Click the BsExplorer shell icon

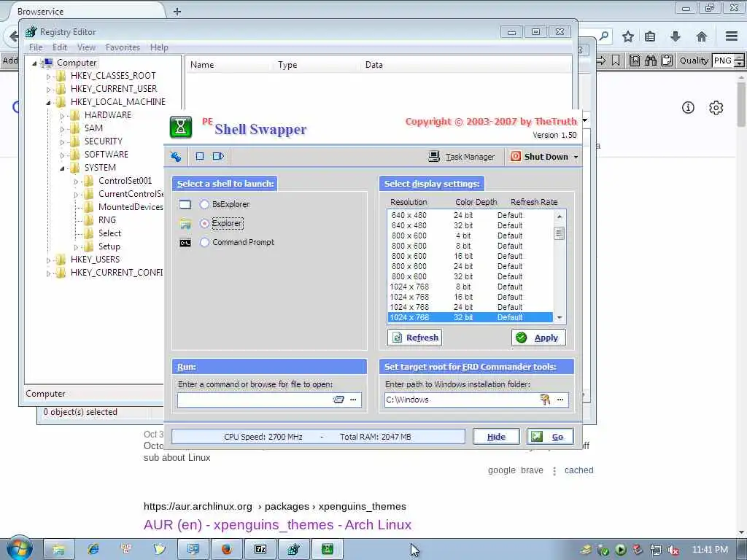click(185, 204)
